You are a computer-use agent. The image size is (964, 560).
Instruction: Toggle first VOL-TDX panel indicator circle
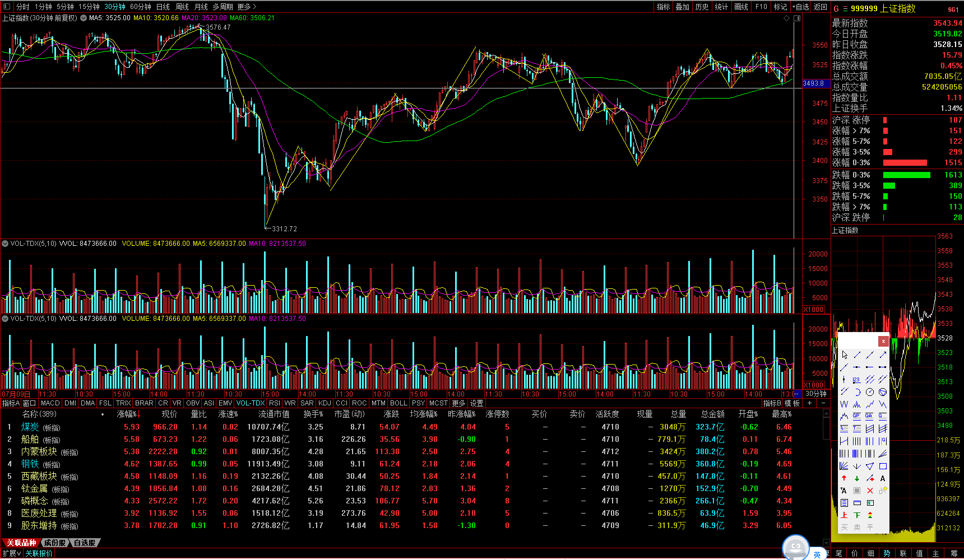pos(5,244)
